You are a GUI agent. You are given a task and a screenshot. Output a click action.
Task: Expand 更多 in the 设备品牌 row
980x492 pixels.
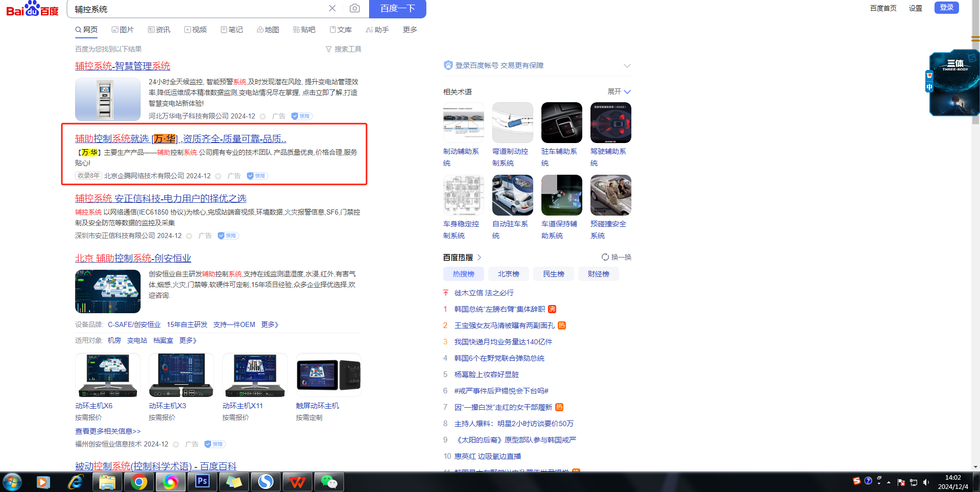[270, 324]
